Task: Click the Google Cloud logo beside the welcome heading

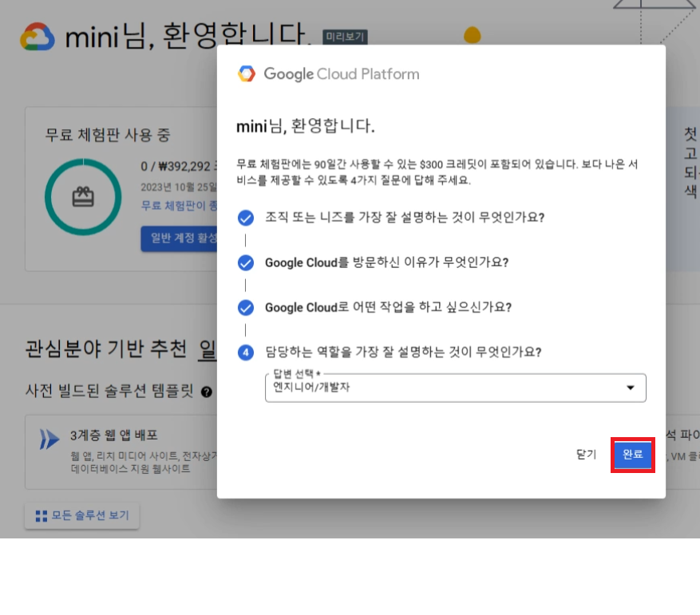Action: coord(37,37)
